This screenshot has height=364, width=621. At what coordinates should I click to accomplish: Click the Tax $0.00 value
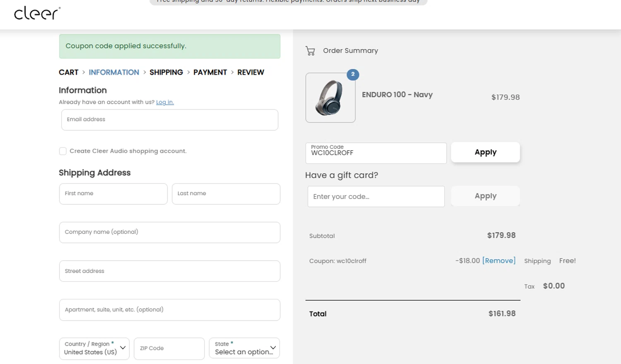(x=554, y=286)
